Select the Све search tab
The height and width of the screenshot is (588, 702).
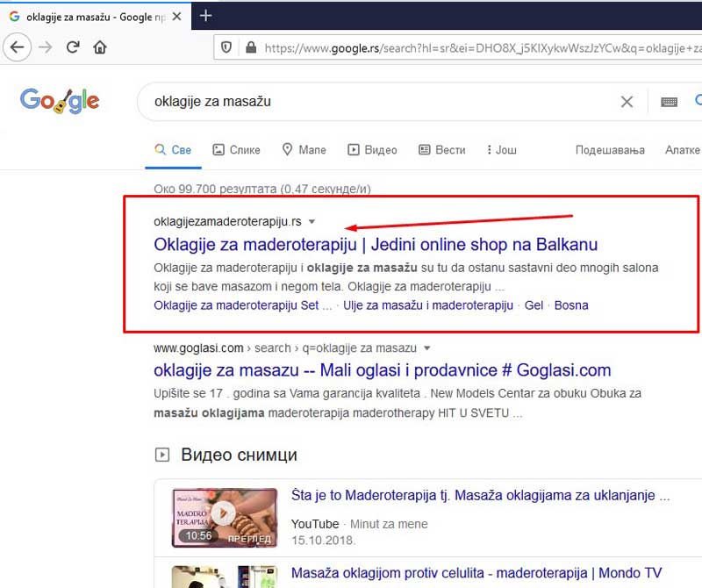coord(173,149)
